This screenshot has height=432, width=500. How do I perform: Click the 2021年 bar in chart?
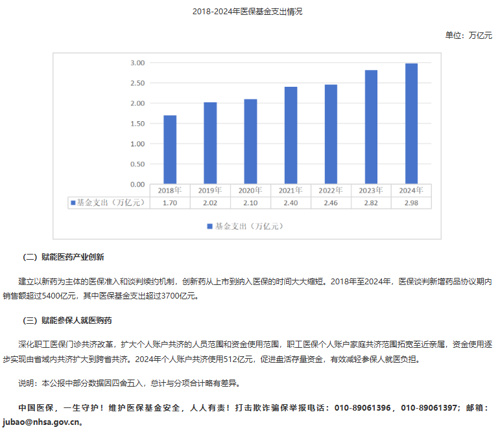291,135
